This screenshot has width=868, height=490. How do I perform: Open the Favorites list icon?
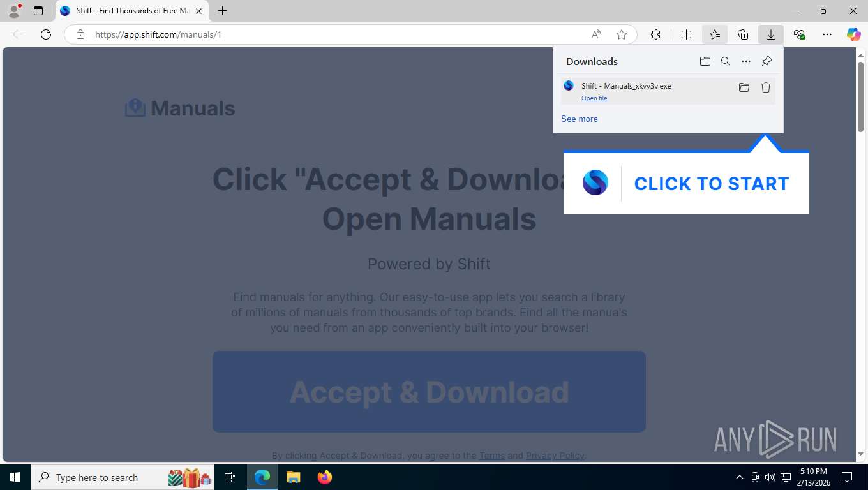pos(714,34)
